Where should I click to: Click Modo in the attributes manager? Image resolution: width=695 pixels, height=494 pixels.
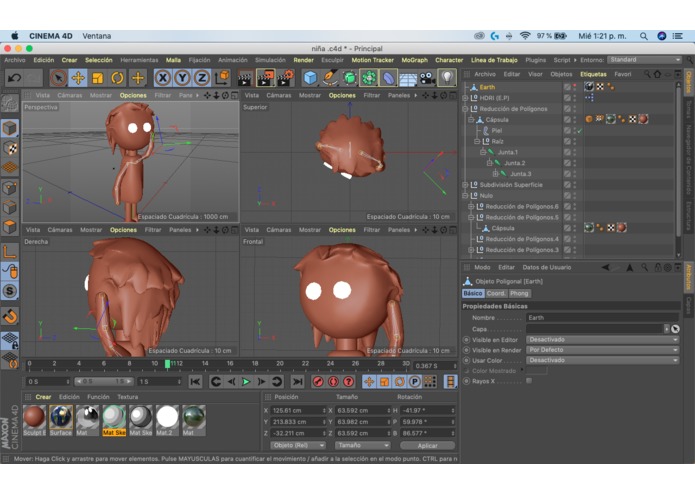482,267
